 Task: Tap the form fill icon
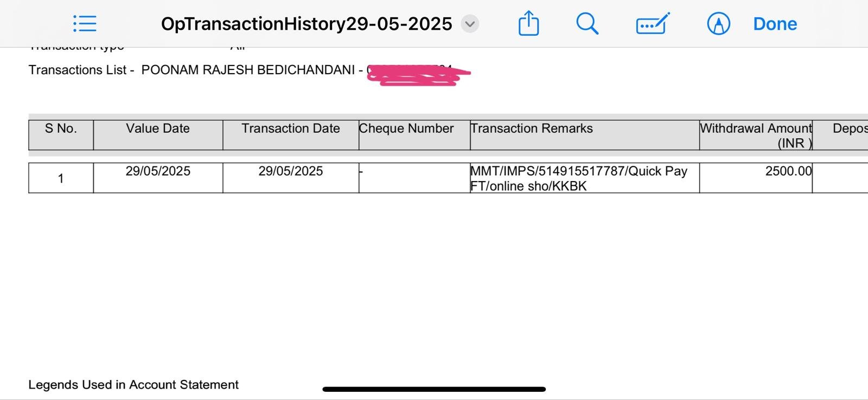[652, 24]
